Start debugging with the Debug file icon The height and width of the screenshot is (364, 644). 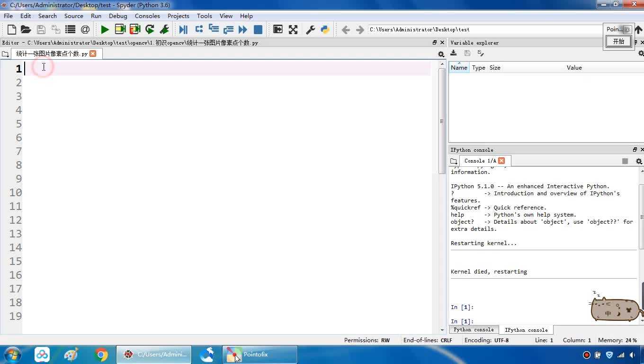[x=183, y=29]
